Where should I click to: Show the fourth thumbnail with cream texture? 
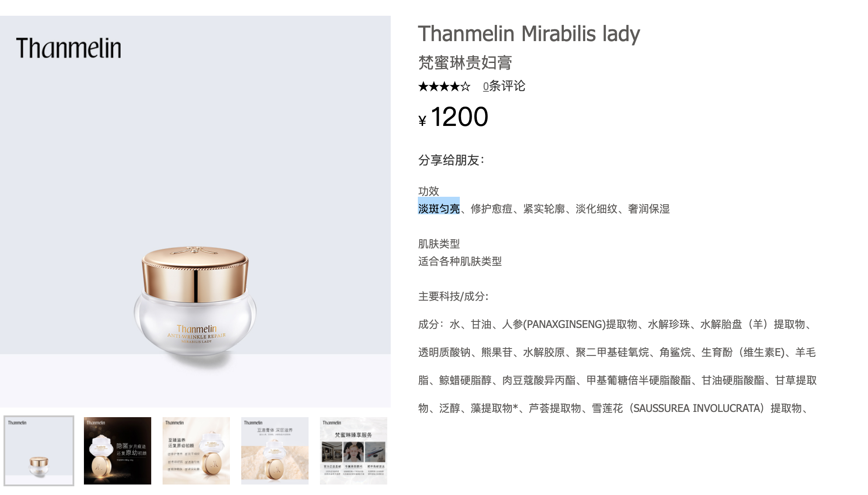click(x=275, y=451)
